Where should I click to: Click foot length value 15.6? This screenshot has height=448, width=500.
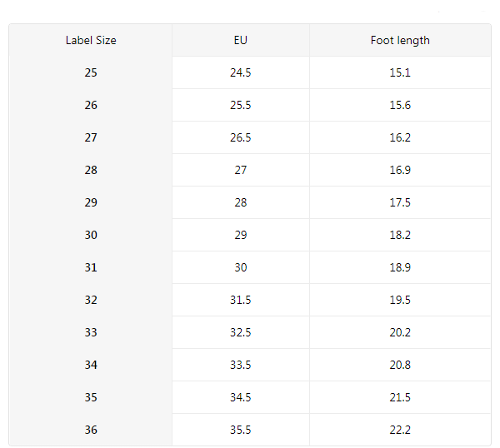400,105
